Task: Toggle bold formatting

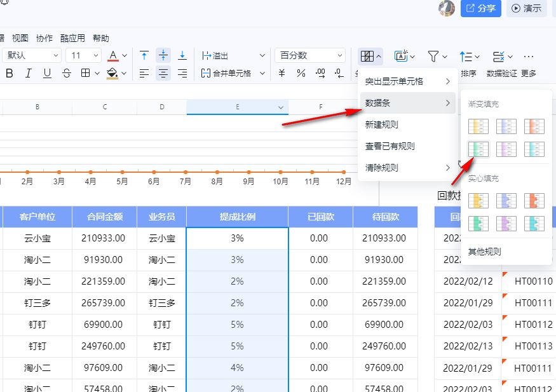Action: tap(10, 74)
